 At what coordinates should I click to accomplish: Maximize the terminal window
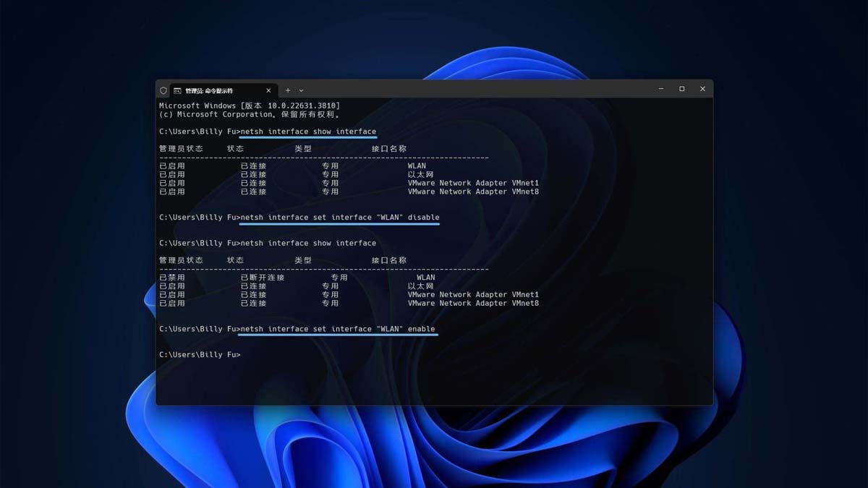coord(681,88)
